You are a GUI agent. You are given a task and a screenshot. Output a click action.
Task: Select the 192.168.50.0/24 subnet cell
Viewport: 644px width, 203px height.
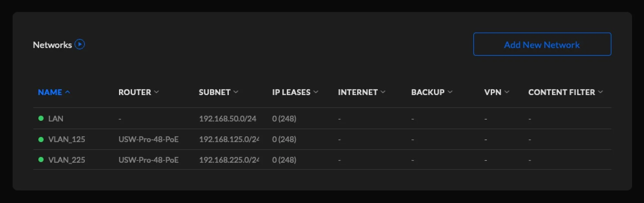[x=227, y=119]
